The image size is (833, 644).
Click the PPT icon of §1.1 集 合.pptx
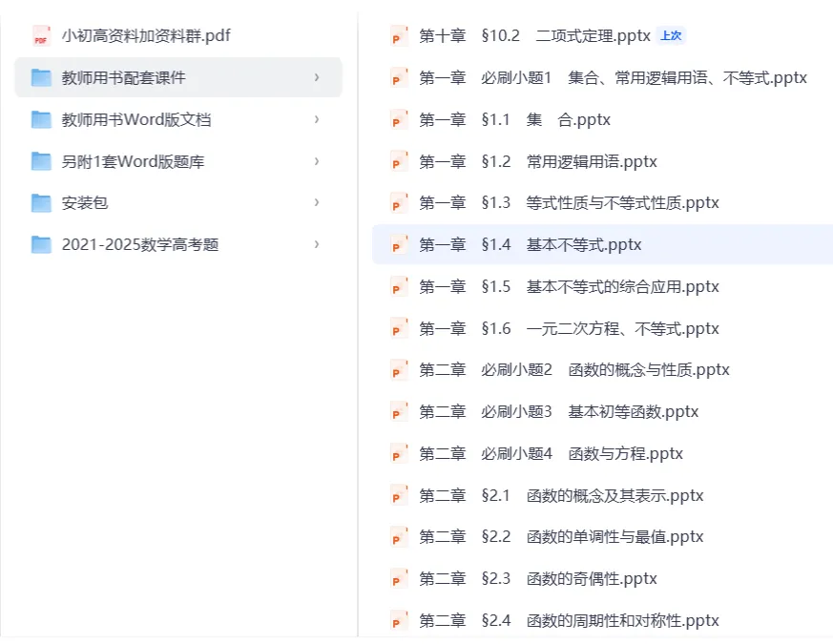click(x=399, y=119)
